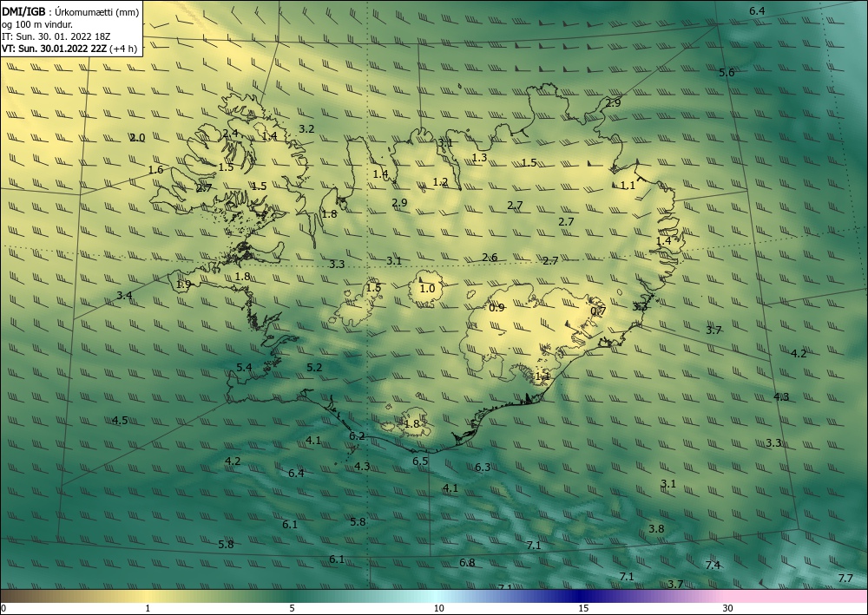The height and width of the screenshot is (615, 868).
Task: Click the map value '0.7'
Action: (x=598, y=311)
